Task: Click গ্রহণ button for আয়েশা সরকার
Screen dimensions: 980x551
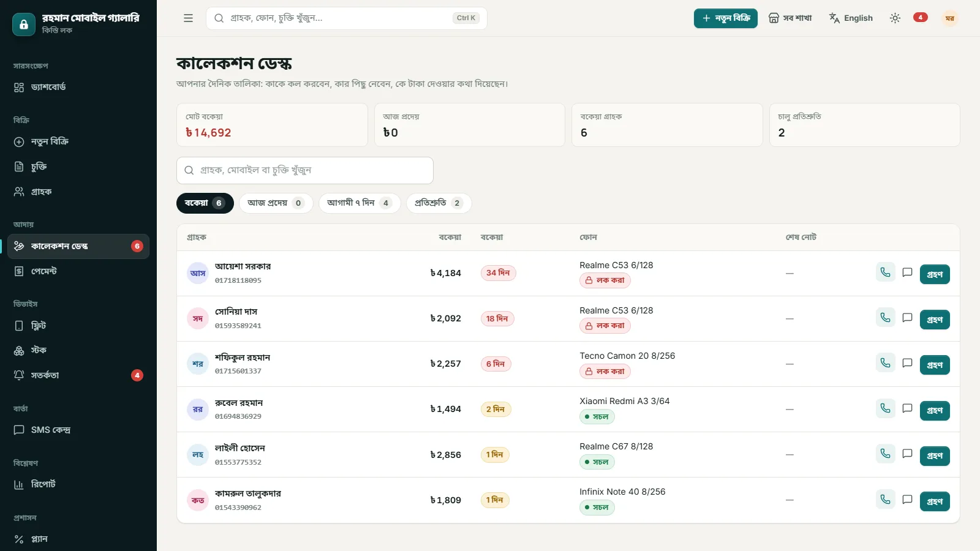Action: coord(935,274)
